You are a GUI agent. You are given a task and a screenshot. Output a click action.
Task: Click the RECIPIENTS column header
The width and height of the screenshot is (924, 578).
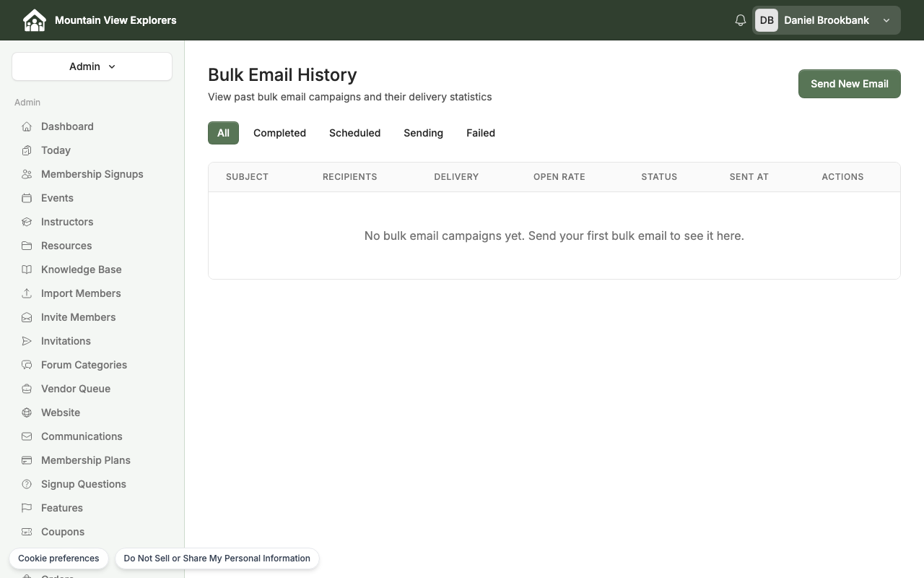tap(349, 177)
